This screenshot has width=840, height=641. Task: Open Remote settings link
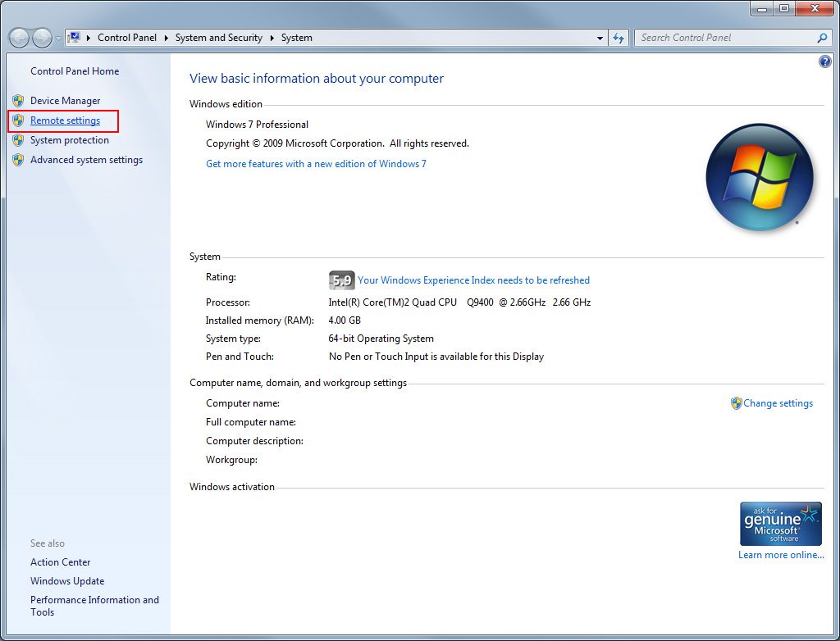pos(65,120)
